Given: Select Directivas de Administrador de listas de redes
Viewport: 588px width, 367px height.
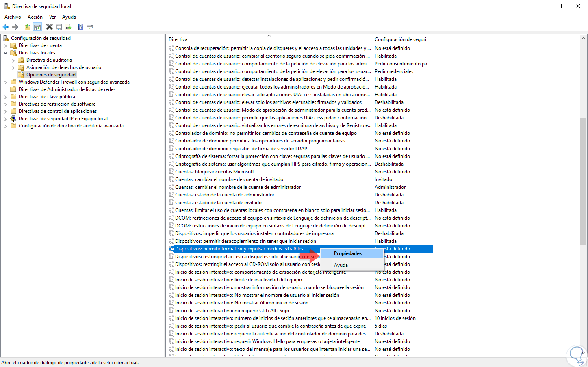Looking at the screenshot, I should coord(67,89).
